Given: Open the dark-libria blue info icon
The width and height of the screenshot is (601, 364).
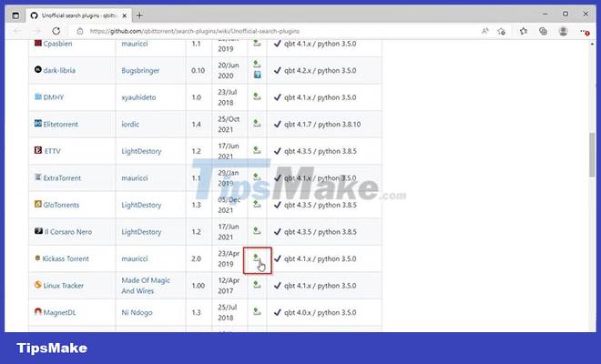Looking at the screenshot, I should pos(257,75).
